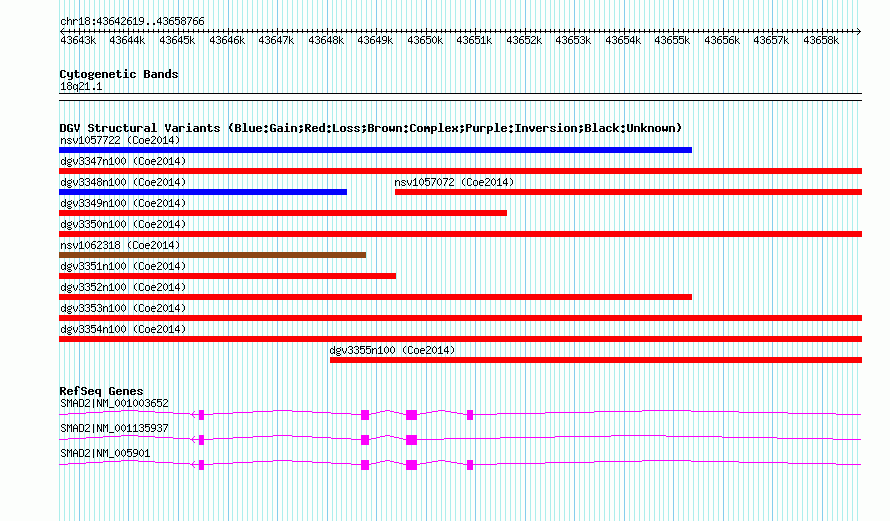Open the Cytogenetic Bands track heading
890x521 pixels.
119,74
